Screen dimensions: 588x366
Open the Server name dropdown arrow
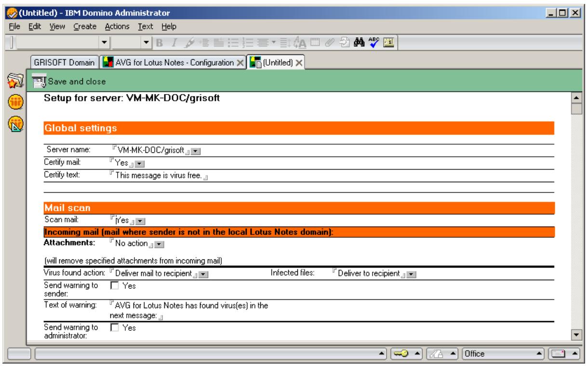pos(196,151)
